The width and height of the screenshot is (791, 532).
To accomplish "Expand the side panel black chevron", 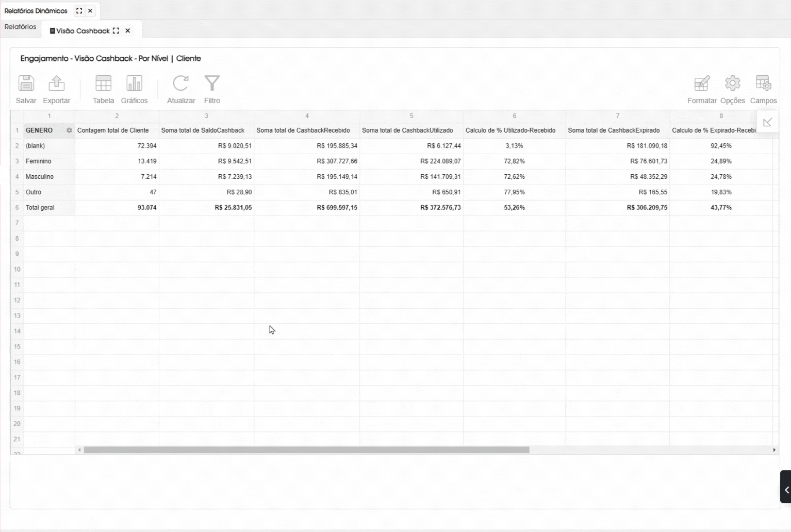I will tap(786, 490).
